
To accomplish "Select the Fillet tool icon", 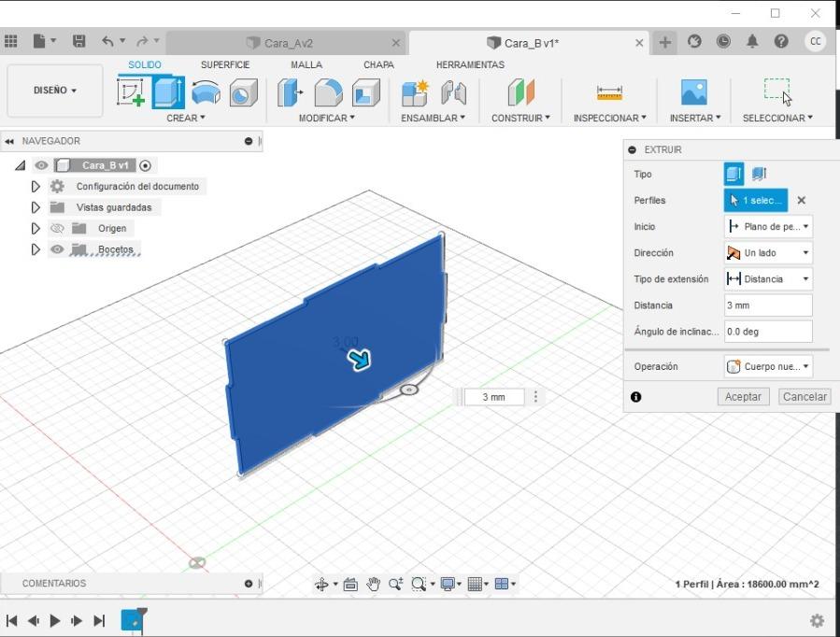I will click(x=328, y=92).
